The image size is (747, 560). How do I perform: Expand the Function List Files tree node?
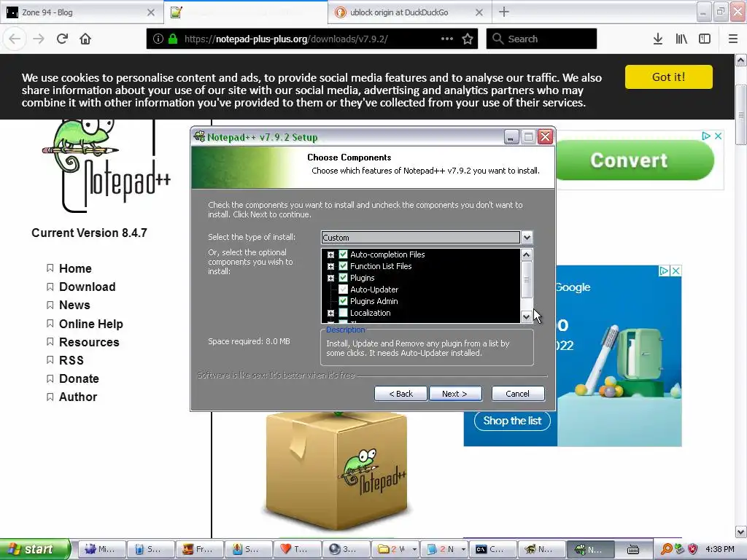coord(330,266)
